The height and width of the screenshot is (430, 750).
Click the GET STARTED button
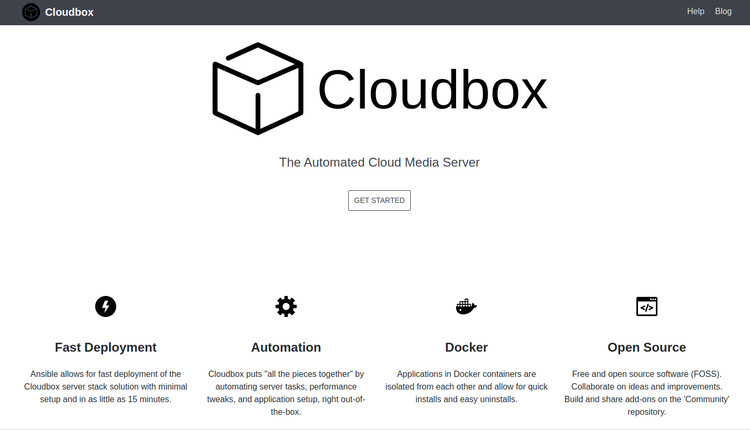(x=379, y=200)
